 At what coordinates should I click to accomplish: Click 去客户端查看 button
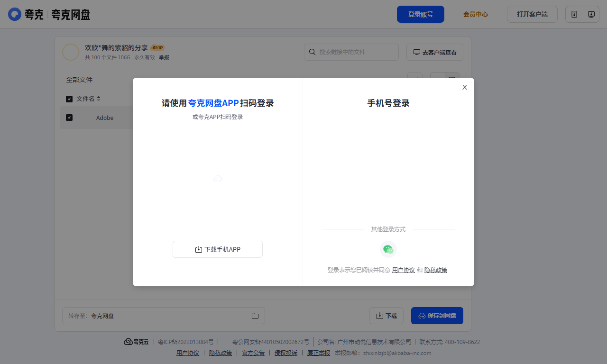[x=435, y=52]
